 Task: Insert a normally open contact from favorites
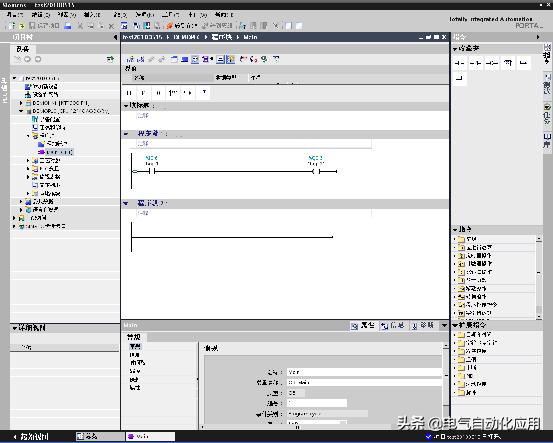(459, 63)
